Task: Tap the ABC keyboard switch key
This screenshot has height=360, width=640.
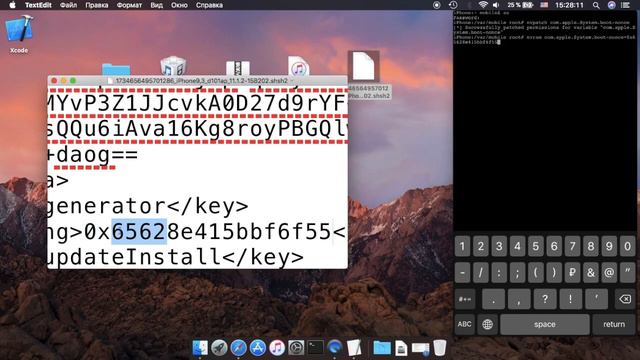Action: (464, 324)
